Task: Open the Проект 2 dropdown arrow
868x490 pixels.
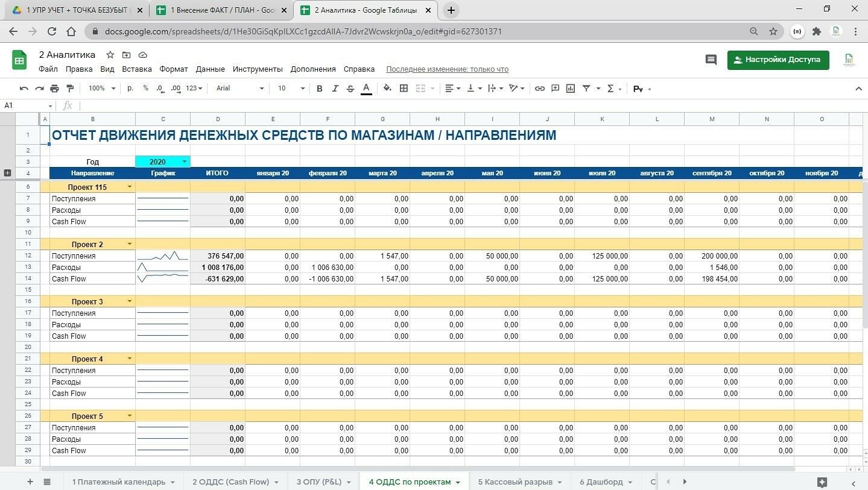Action: click(x=129, y=244)
